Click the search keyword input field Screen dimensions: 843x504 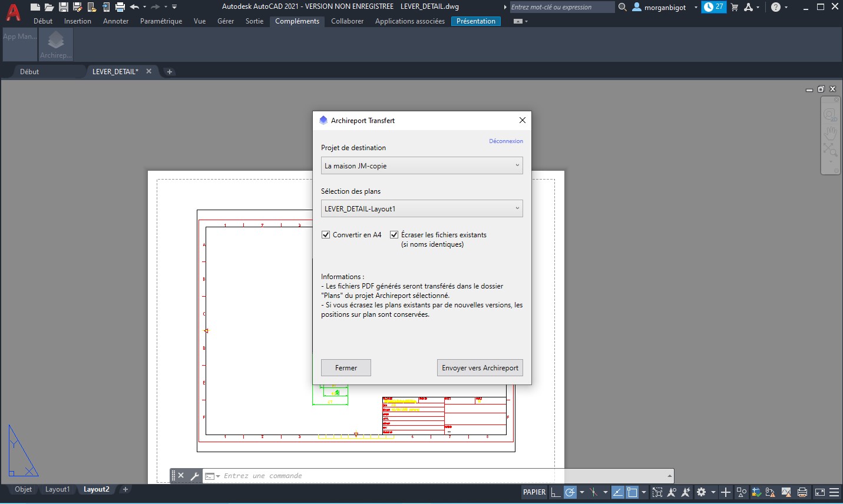[x=562, y=7]
